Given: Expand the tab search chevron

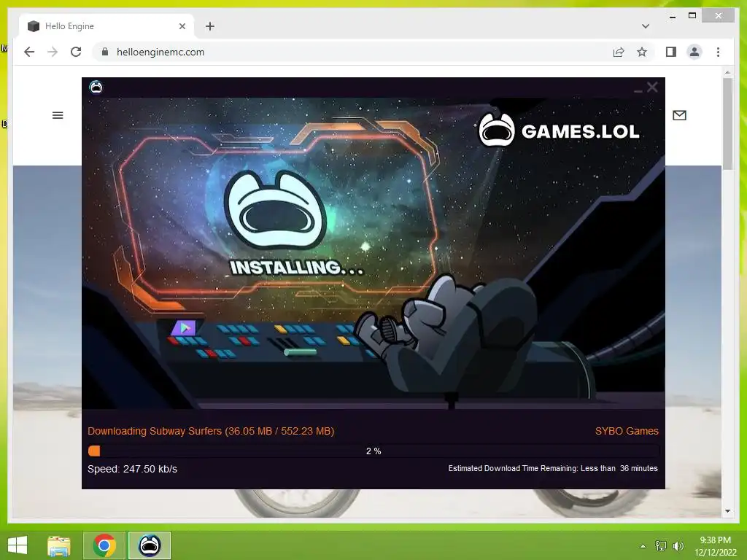Looking at the screenshot, I should click(646, 26).
